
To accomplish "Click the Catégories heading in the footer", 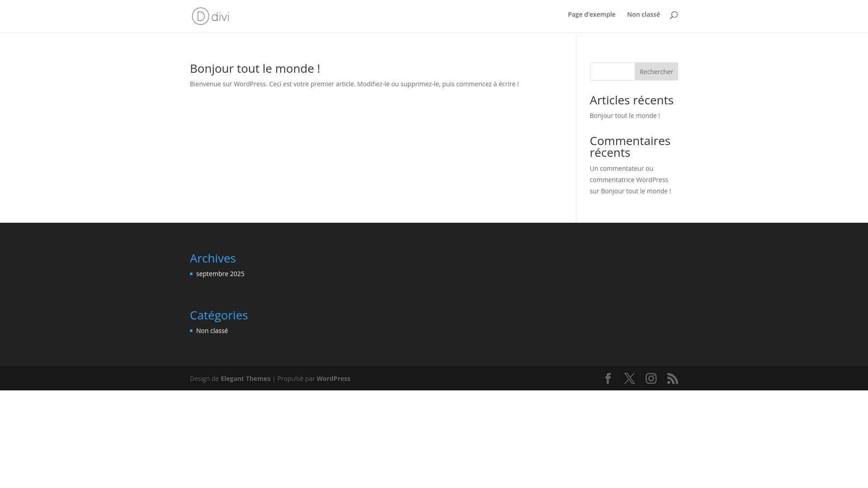I will pos(219,315).
